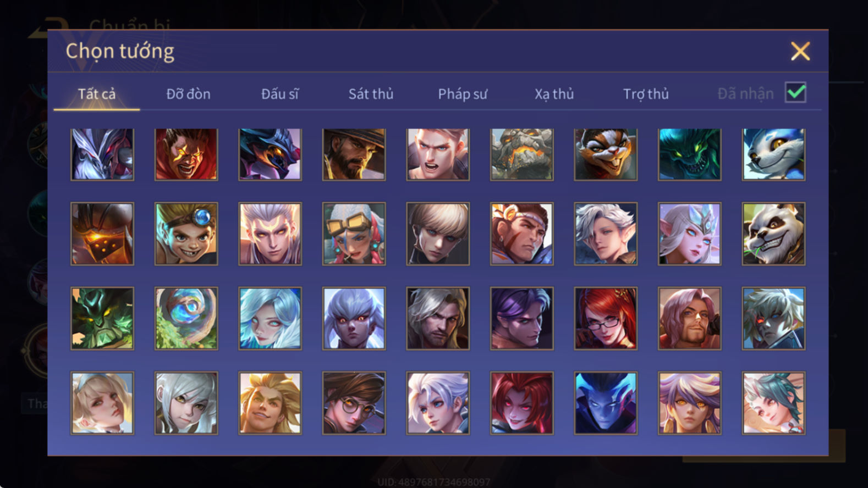This screenshot has height=488, width=868.
Task: Open the Đấu sĩ tab
Action: coord(279,94)
